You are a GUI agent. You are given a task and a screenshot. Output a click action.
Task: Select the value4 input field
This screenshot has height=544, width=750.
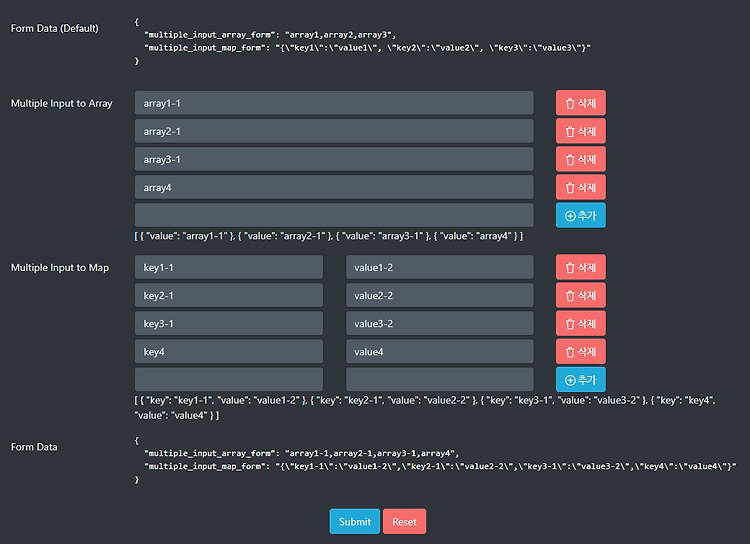pyautogui.click(x=440, y=352)
